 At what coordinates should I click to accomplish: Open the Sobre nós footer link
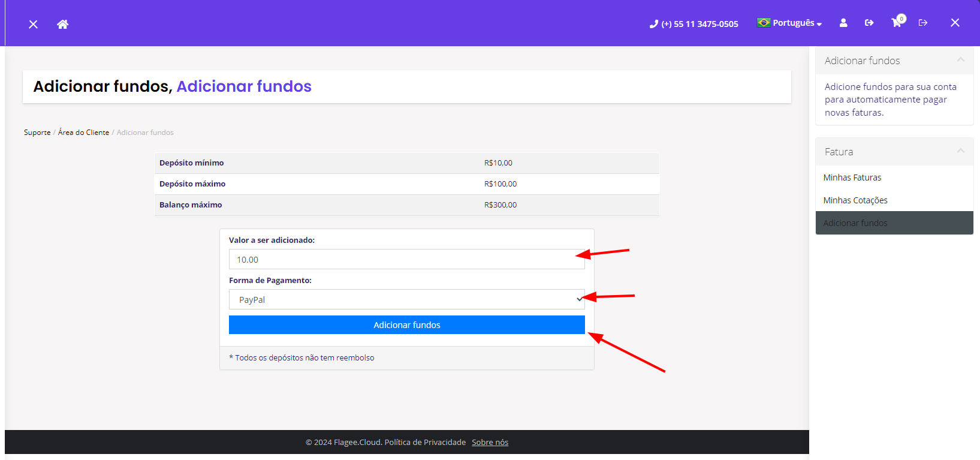click(490, 443)
